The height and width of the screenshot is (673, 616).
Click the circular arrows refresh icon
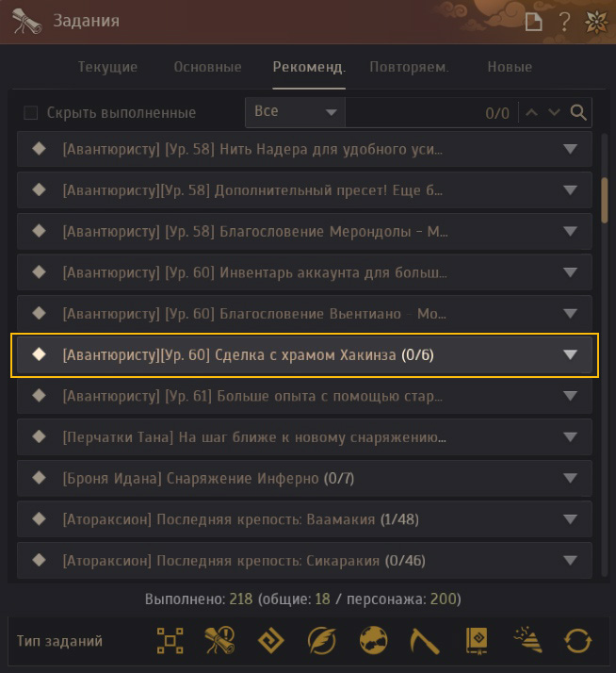(577, 641)
